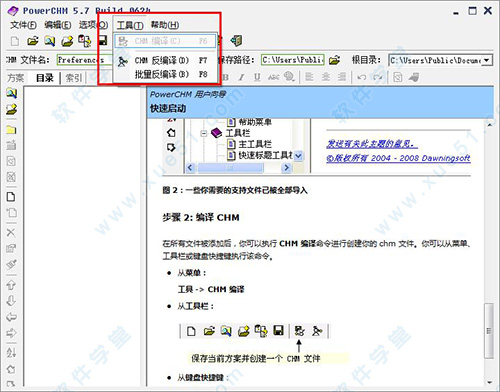Align text right in editor toolbar
500x392 pixels.
342,77
